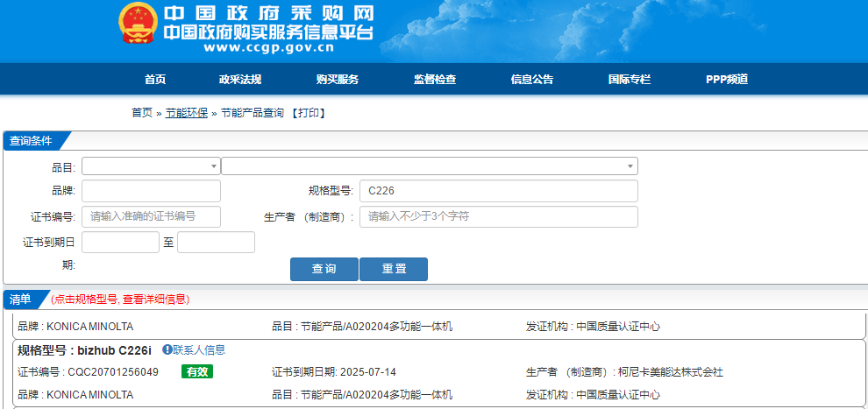Image resolution: width=868 pixels, height=409 pixels.
Task: Click the www.ccgp.gov.cn site URL text
Action: tap(268, 47)
